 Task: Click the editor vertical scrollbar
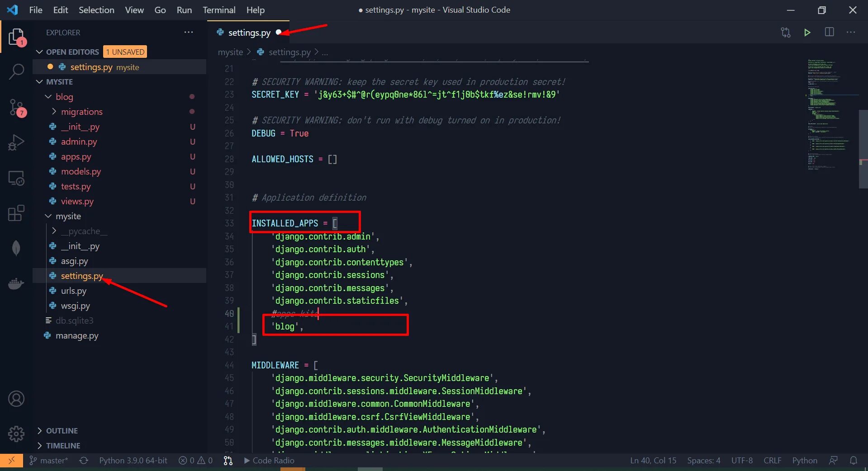863,149
